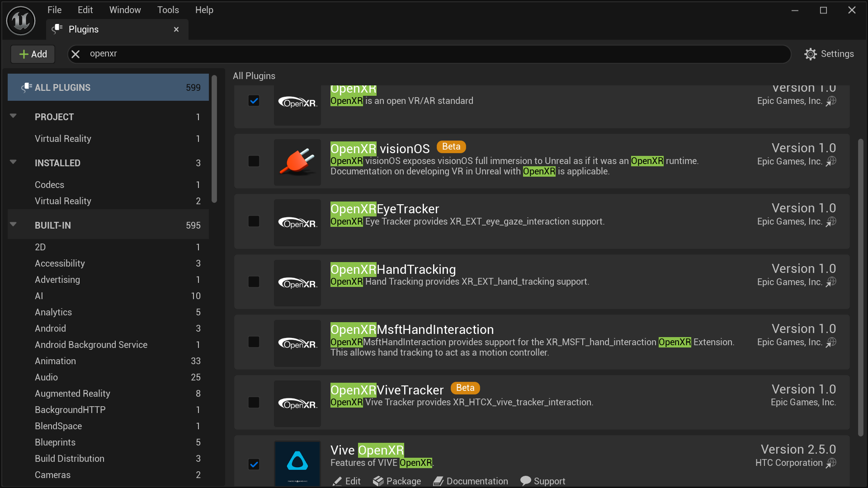Click the Edit pencil icon for Vive OpenXR

(337, 481)
